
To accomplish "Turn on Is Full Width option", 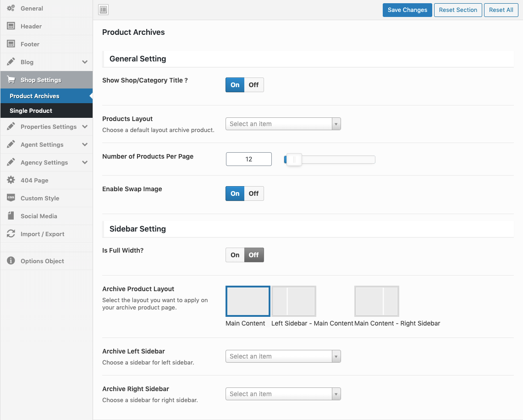I will tap(235, 255).
